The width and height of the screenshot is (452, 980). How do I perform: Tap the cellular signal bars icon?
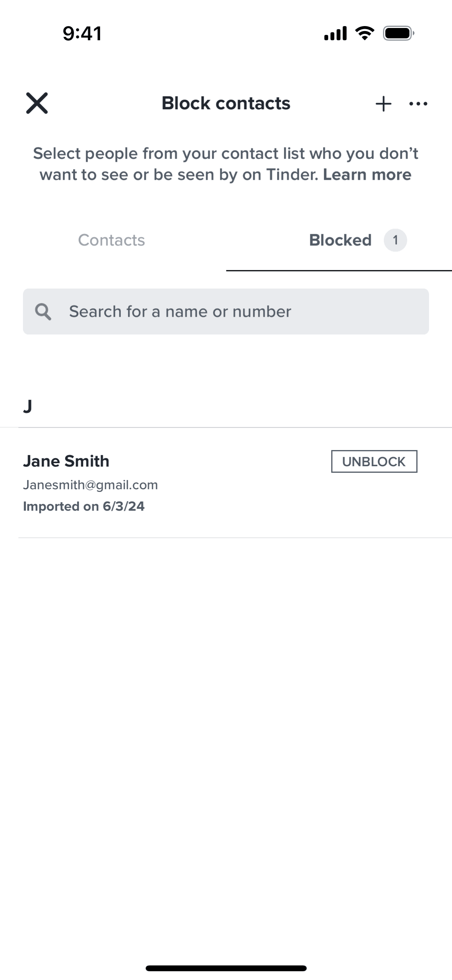coord(335,33)
